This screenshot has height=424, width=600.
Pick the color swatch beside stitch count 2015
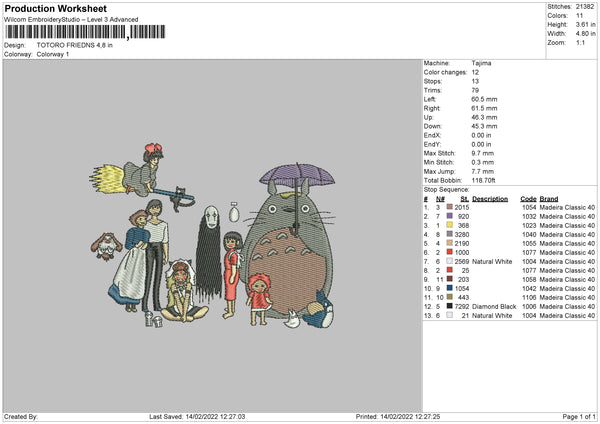click(450, 207)
